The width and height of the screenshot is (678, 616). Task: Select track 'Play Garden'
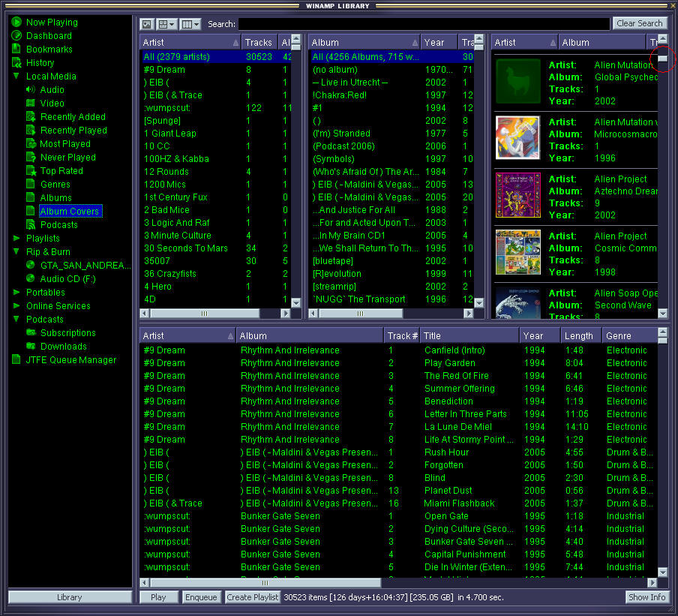click(399, 363)
